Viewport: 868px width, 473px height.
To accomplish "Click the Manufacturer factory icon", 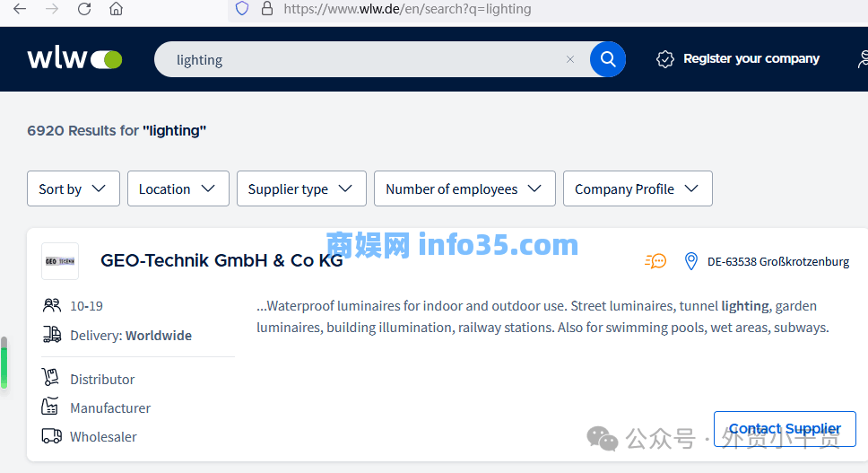I will [50, 407].
